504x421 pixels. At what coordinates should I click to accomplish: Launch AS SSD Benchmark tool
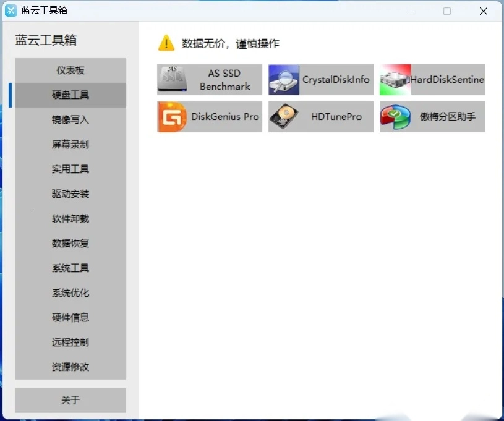(x=208, y=80)
